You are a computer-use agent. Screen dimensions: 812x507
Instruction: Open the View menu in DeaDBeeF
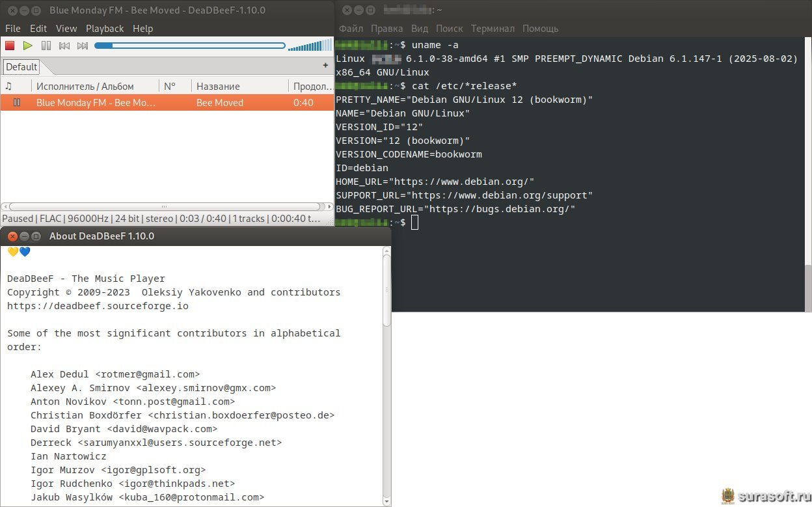click(66, 29)
